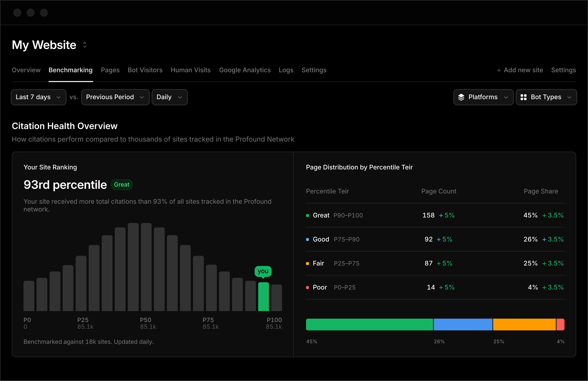
Task: Click the Bot Types grid icon
Action: tap(524, 97)
